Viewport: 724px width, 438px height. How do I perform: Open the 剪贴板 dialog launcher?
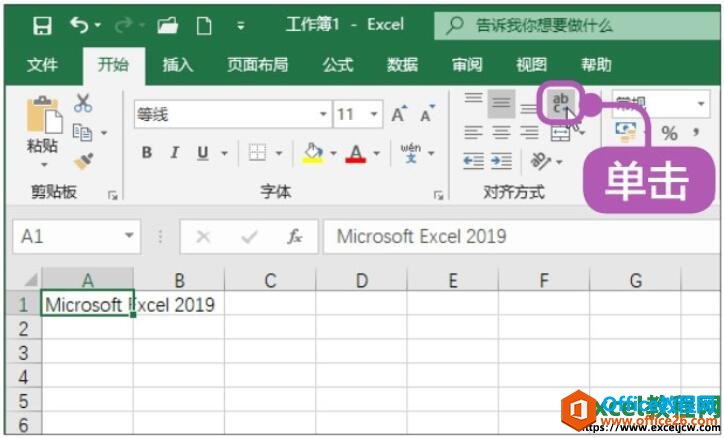click(113, 196)
